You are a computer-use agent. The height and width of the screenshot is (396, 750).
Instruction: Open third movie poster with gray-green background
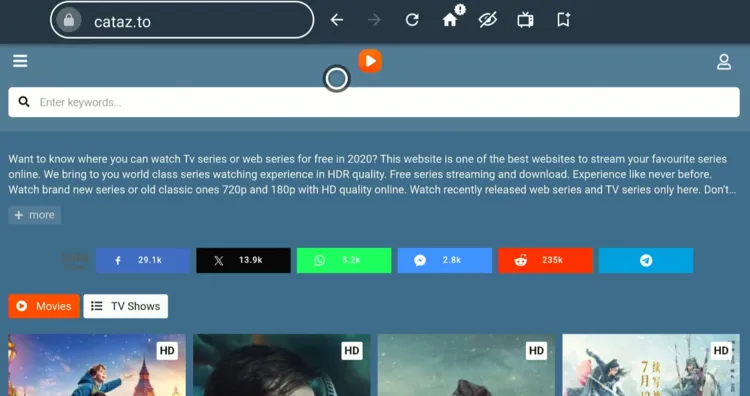466,365
